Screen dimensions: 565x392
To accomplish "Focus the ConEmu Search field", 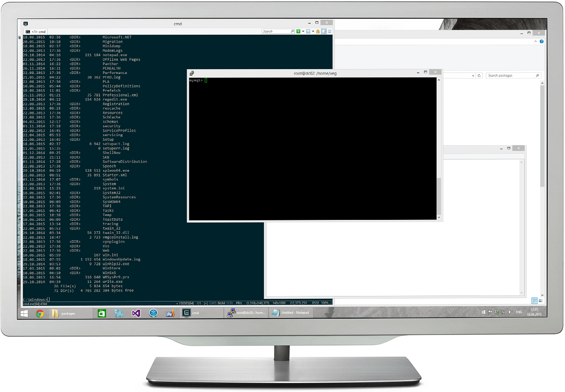I will coord(278,31).
